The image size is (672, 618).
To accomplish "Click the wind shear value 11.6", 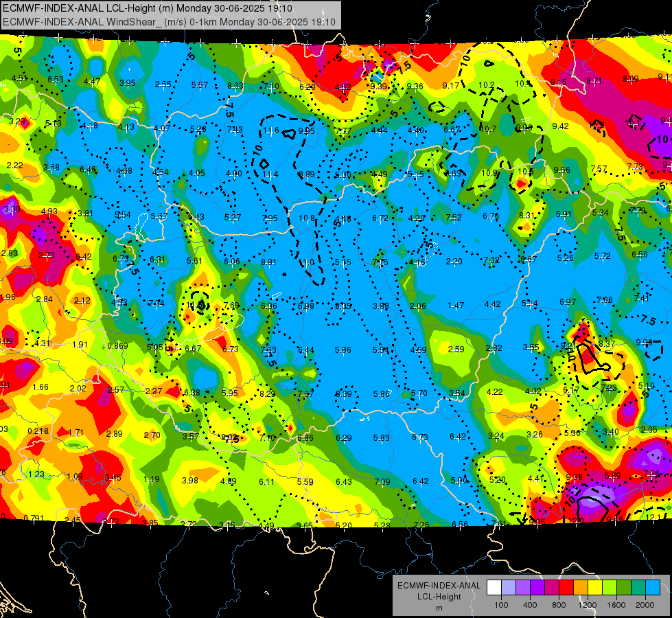I will pos(271,130).
